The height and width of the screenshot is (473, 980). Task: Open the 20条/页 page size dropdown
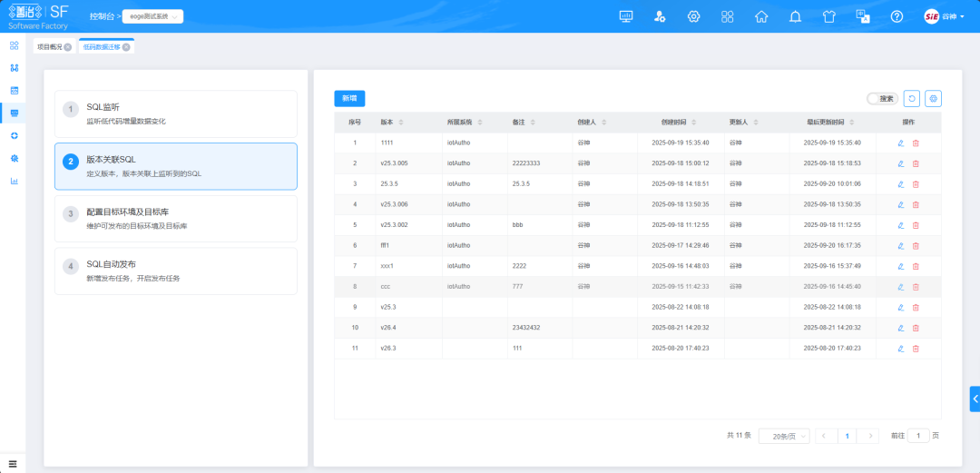click(783, 436)
